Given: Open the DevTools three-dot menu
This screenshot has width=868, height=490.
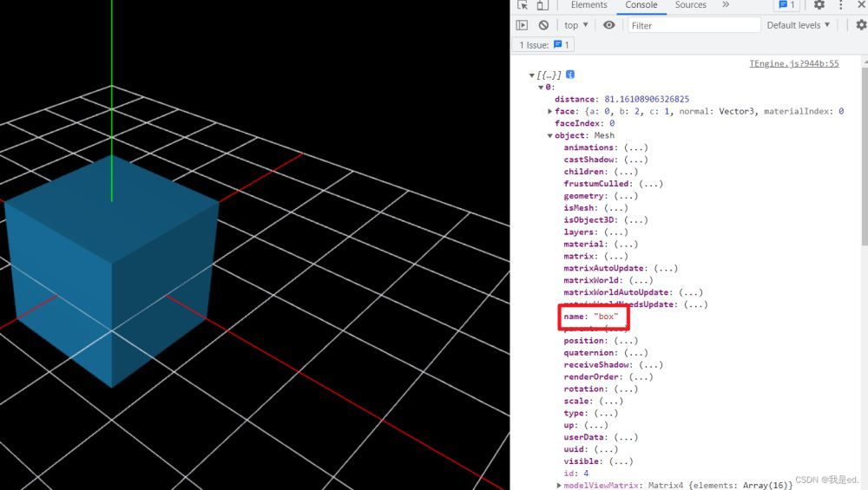Looking at the screenshot, I should point(841,5).
